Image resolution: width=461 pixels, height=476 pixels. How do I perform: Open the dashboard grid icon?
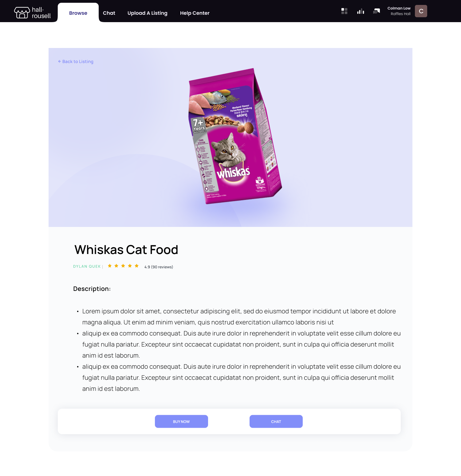(344, 11)
